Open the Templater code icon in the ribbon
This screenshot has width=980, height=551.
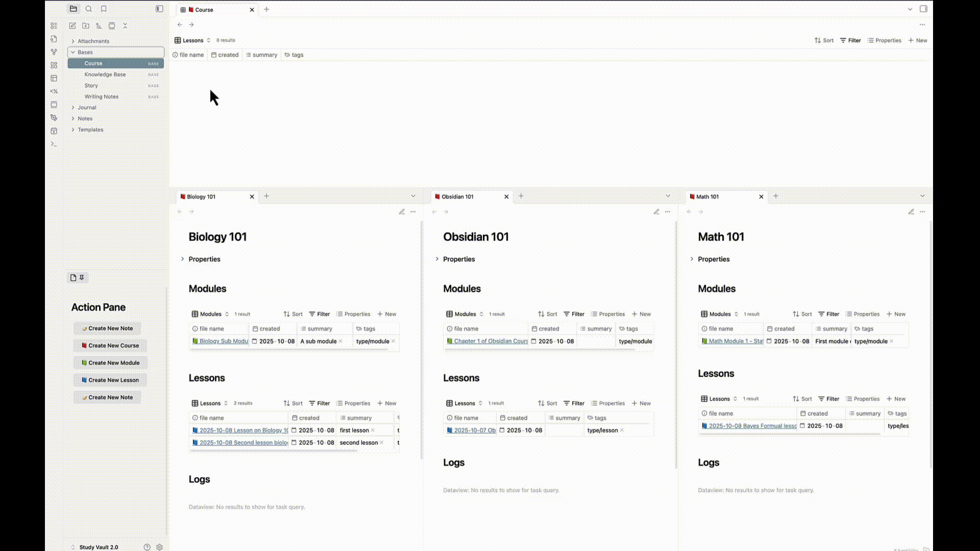click(x=54, y=91)
